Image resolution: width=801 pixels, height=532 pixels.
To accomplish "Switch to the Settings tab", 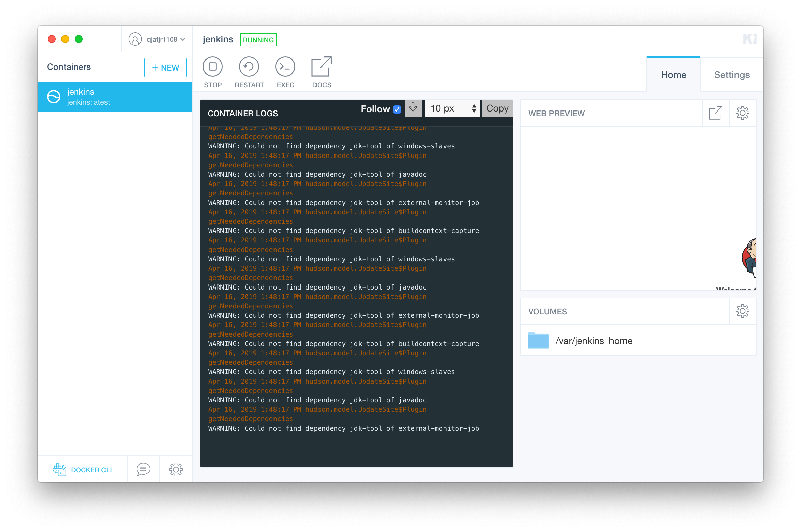I will point(732,75).
